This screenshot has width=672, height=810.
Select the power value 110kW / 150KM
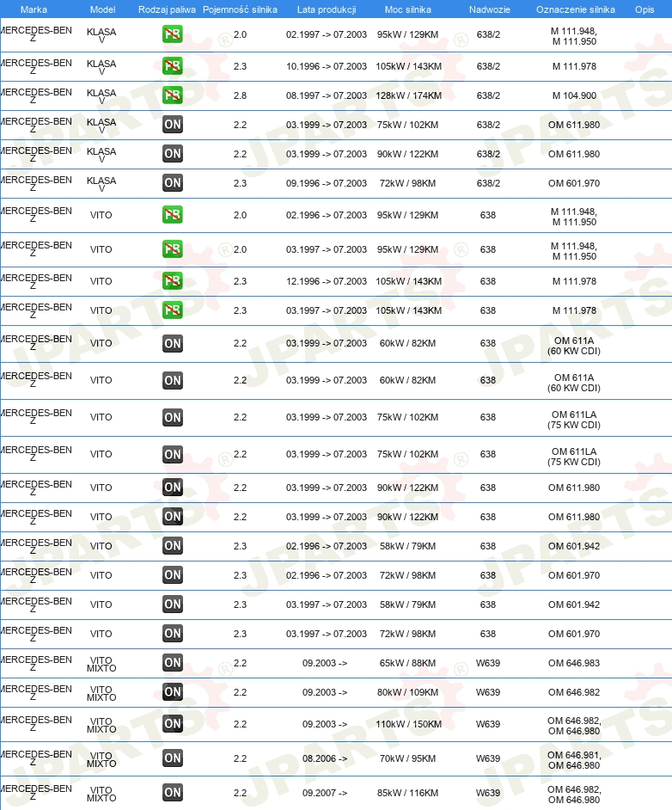408,724
